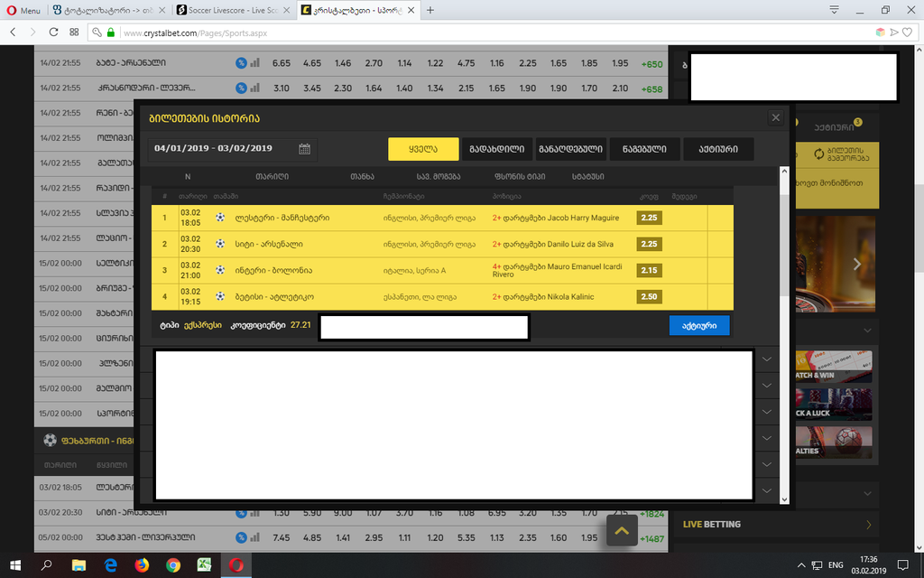Open the bar-chart stats icon in the 05/02 00:00 row
This screenshot has width=924, height=578.
(255, 537)
